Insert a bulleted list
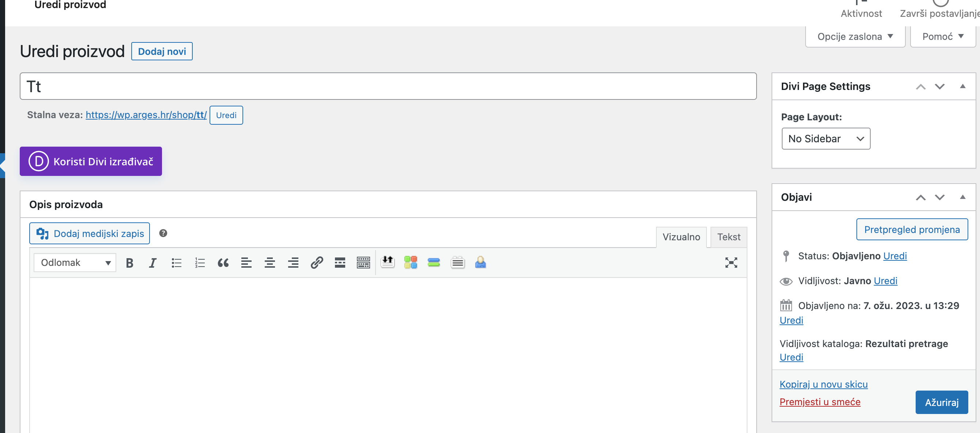 (176, 263)
